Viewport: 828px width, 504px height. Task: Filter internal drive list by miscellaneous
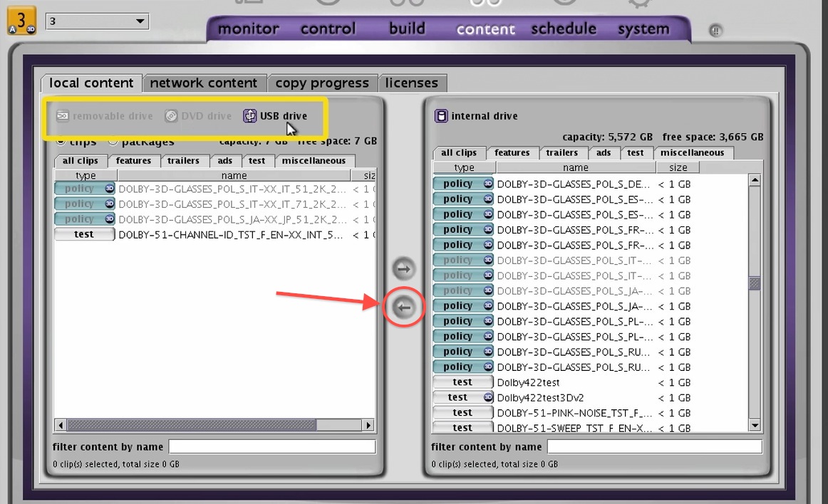[693, 152]
